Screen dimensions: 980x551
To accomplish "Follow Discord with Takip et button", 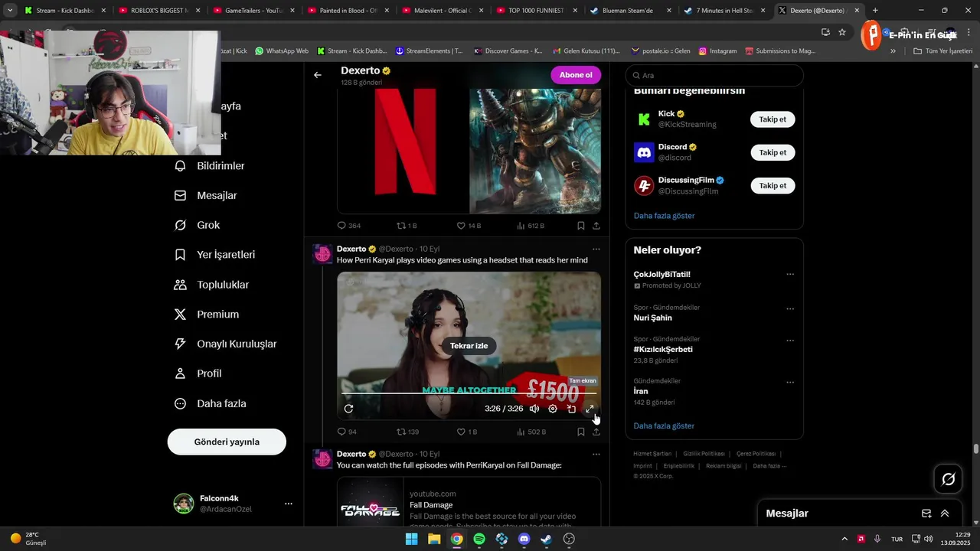I will pos(773,152).
